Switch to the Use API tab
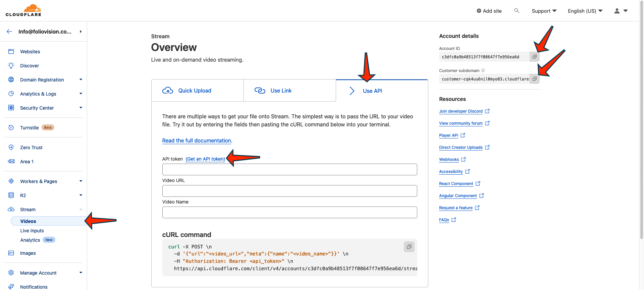The width and height of the screenshot is (644, 290). click(x=382, y=91)
